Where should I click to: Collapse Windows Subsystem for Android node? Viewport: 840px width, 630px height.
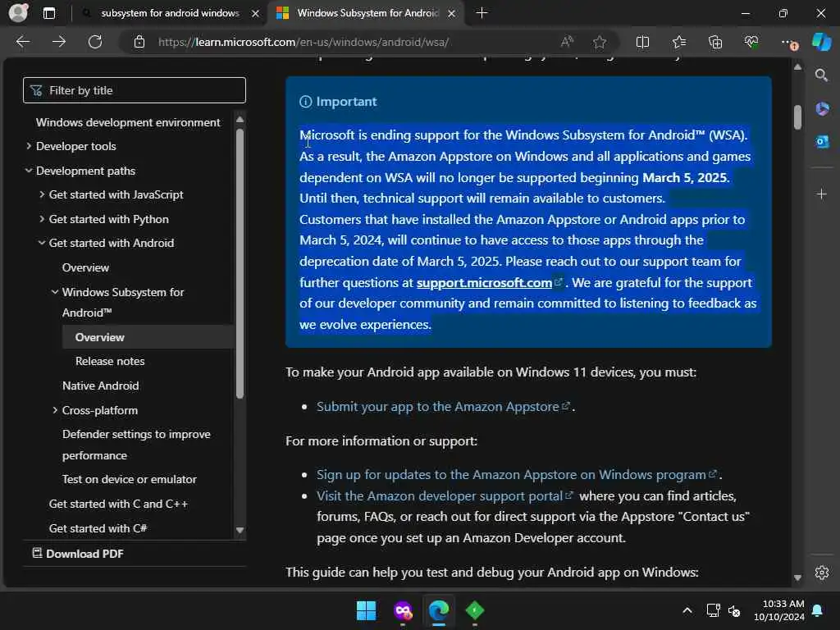(x=55, y=292)
